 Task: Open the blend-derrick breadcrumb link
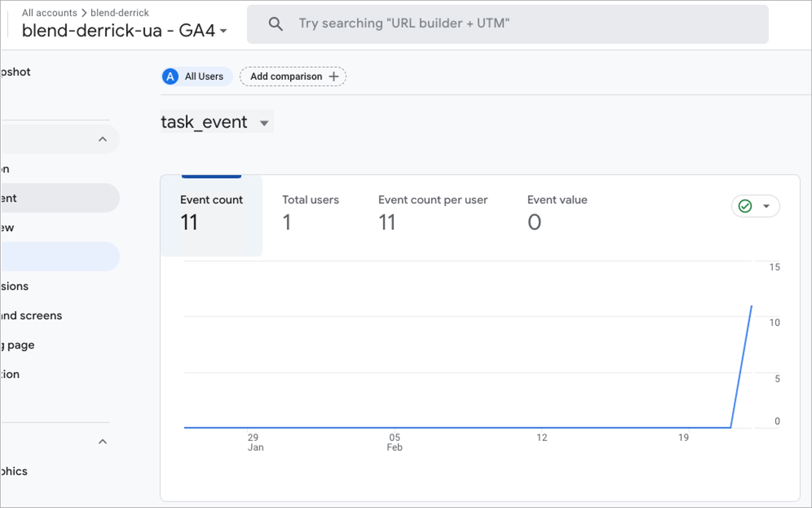[120, 13]
